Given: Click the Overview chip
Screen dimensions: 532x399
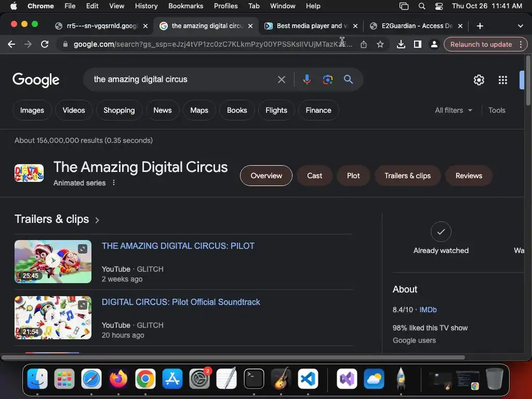Looking at the screenshot, I should [266, 176].
